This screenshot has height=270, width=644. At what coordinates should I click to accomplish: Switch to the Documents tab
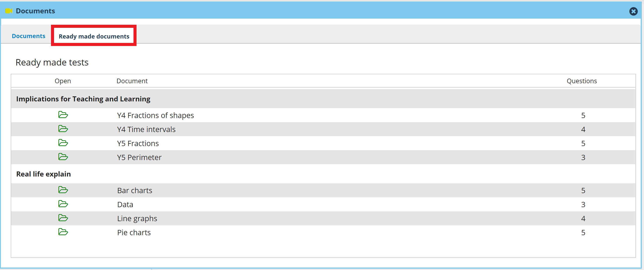tap(28, 36)
